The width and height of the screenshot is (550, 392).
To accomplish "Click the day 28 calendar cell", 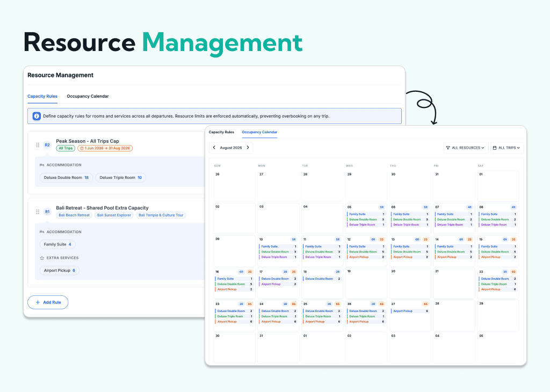I will tap(454, 316).
